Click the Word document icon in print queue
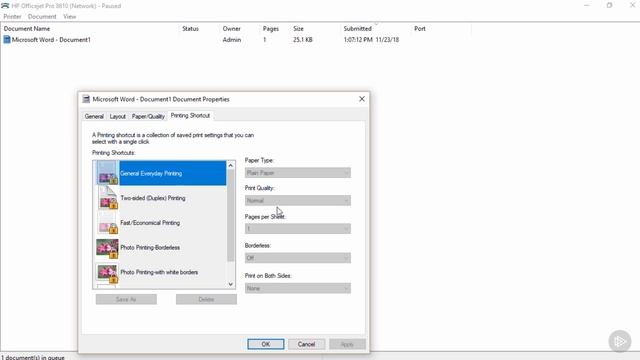640x360 pixels. [x=7, y=40]
